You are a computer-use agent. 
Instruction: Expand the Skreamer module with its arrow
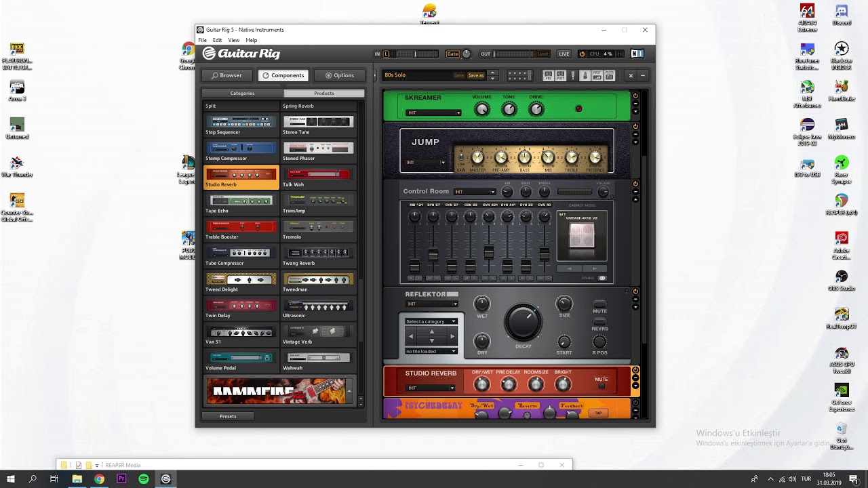pyautogui.click(x=635, y=112)
